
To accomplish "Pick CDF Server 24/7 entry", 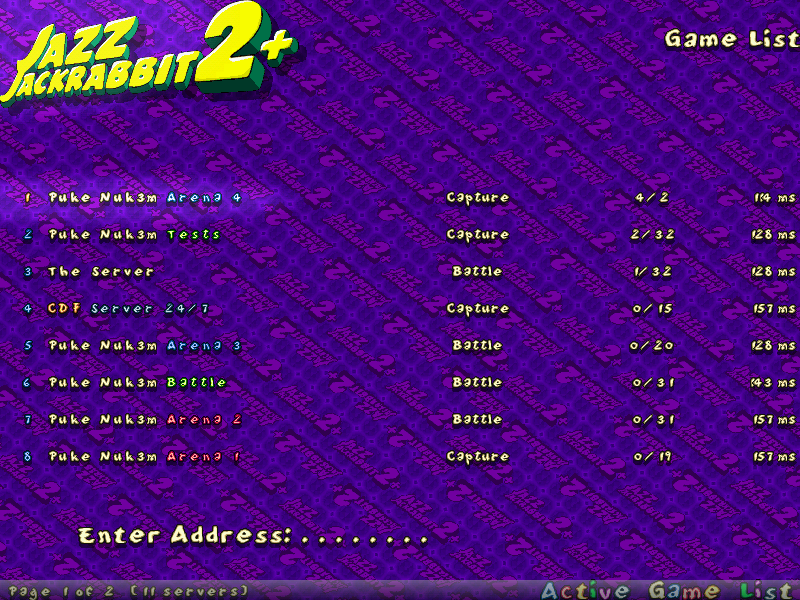I will 128,309.
